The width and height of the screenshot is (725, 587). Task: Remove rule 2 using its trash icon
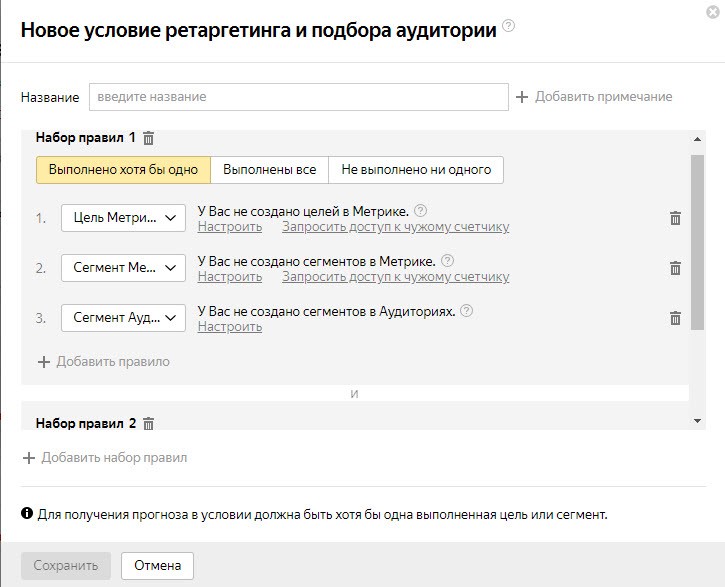(675, 268)
